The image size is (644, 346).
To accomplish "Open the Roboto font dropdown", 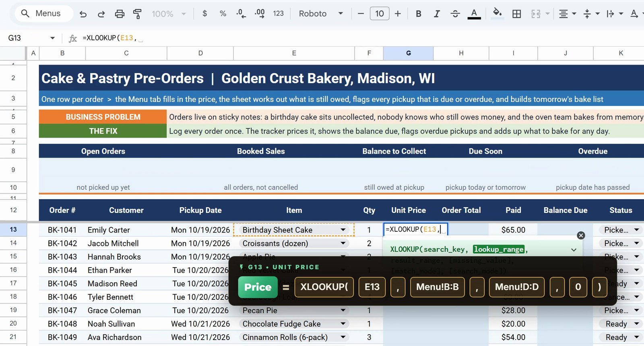I will pyautogui.click(x=321, y=14).
